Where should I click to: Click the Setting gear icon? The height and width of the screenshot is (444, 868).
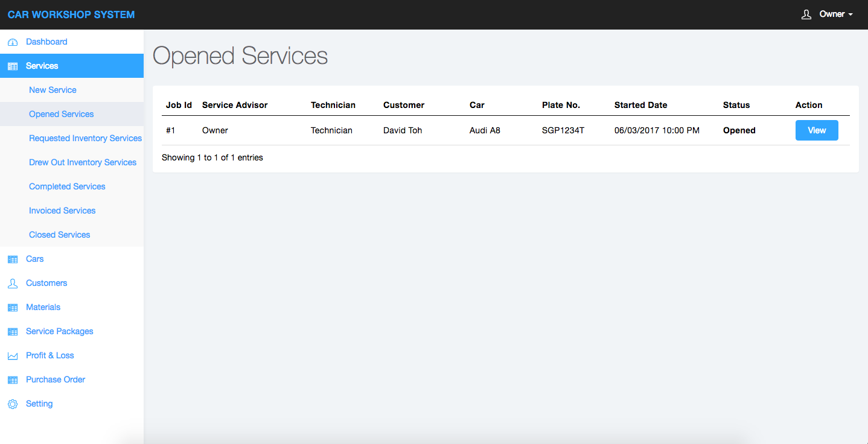coord(13,404)
